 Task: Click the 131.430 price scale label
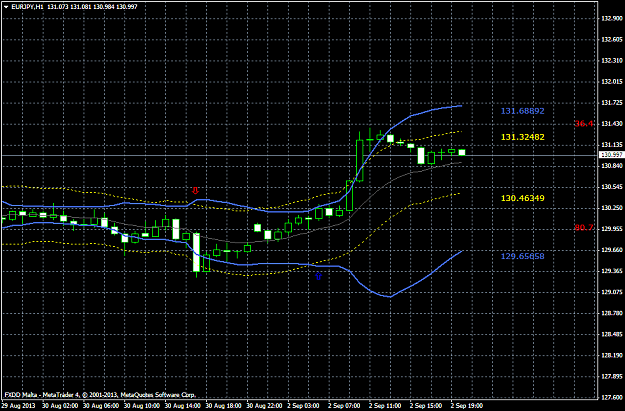[612, 124]
